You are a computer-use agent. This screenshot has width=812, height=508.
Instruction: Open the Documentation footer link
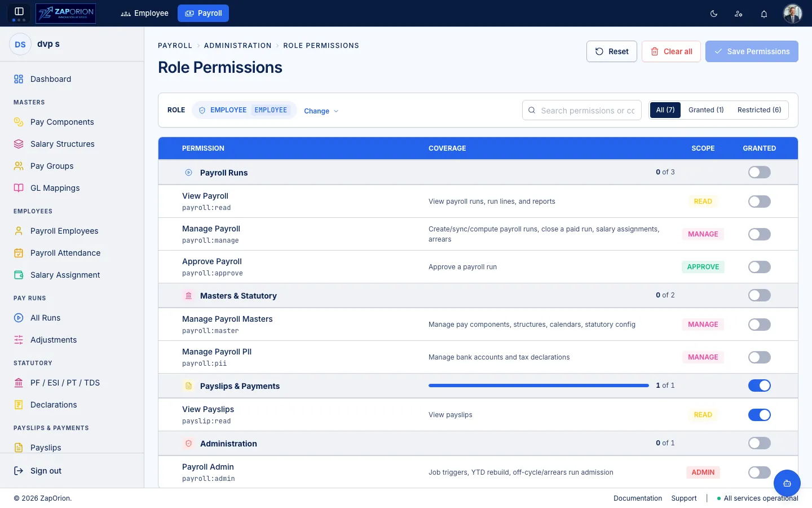click(x=638, y=498)
